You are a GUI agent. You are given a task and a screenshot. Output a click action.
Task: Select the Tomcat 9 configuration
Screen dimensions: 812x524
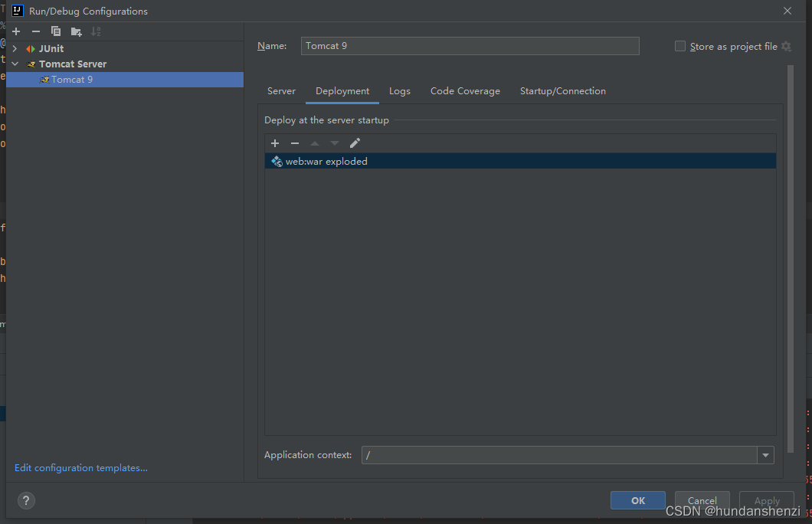click(125, 80)
